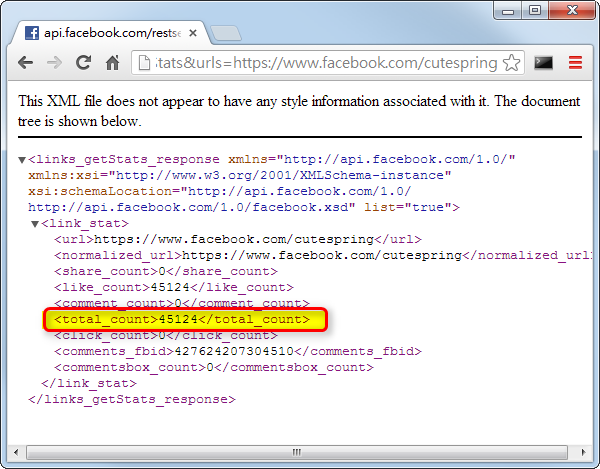The width and height of the screenshot is (600, 469).
Task: Click the total_count 45124 line
Action: click(x=182, y=319)
